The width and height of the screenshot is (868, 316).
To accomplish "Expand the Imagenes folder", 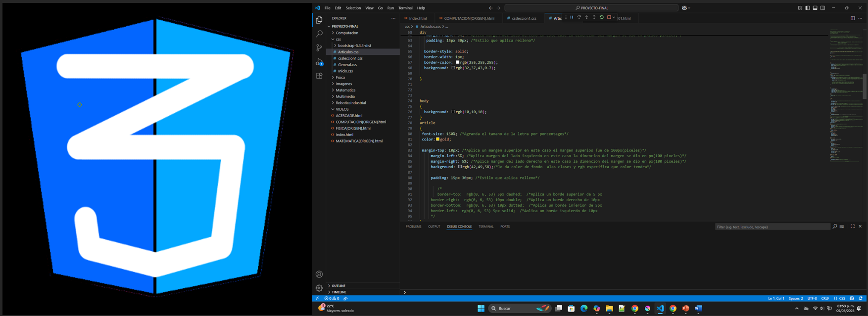I will 363,84.
